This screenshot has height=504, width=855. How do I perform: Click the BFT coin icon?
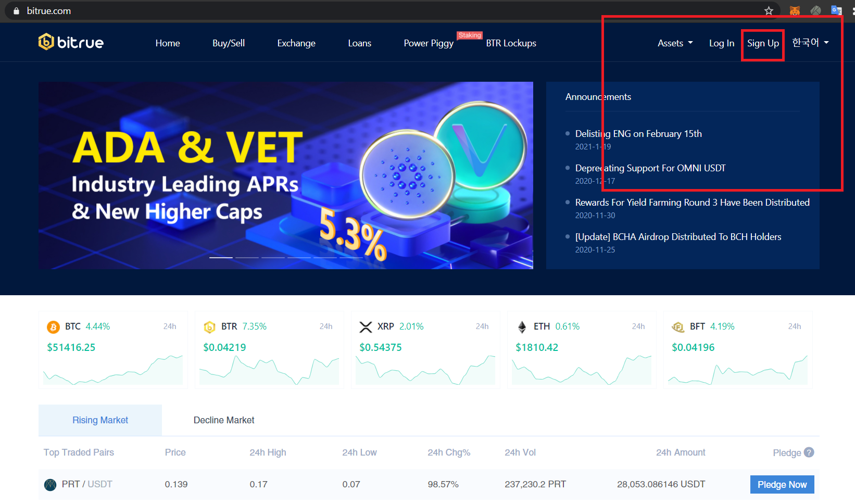click(x=678, y=327)
